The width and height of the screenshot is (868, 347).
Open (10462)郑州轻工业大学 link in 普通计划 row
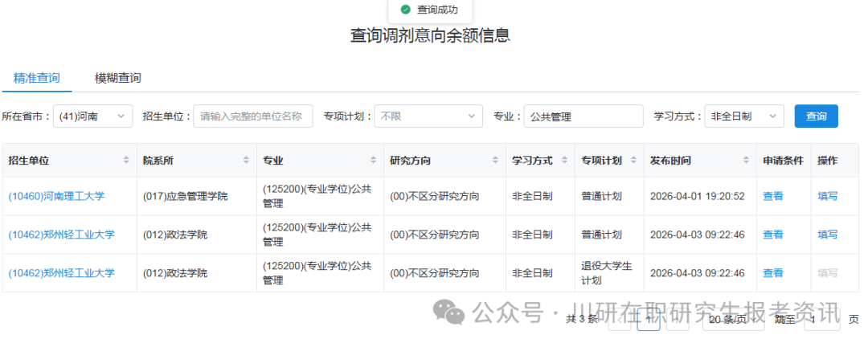pyautogui.click(x=61, y=235)
